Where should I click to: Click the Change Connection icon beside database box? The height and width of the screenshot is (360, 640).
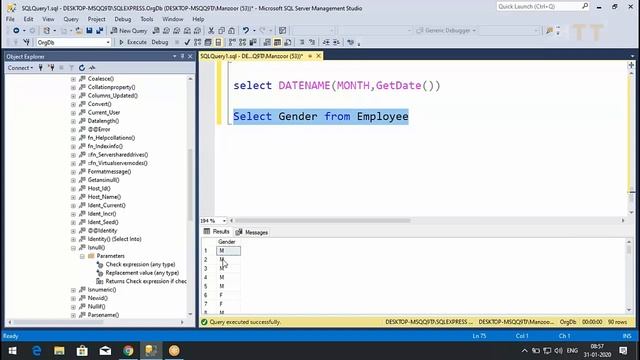point(27,42)
